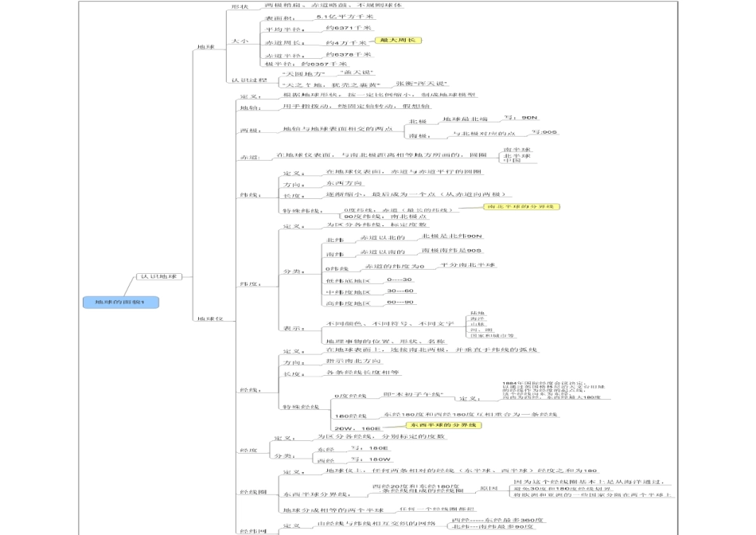Viewport: 756px width, 535px height.
Task: Select the 张衡"浑天说" node
Action: (x=422, y=84)
